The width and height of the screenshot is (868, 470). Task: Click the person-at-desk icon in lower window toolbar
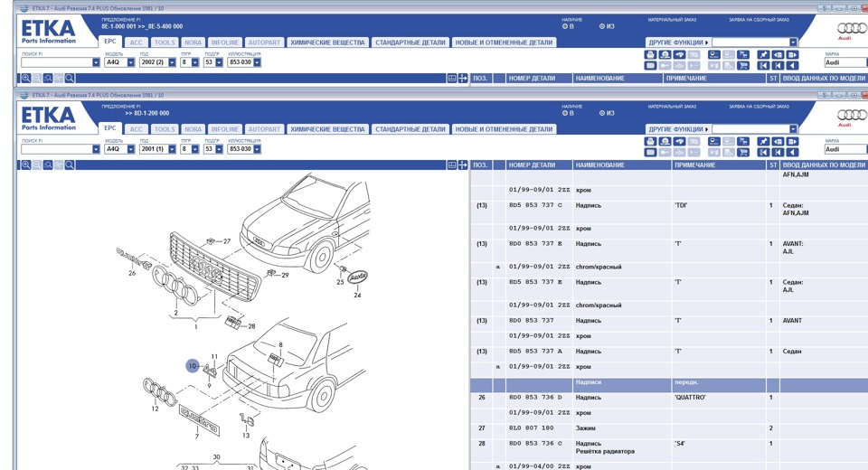coord(665,141)
